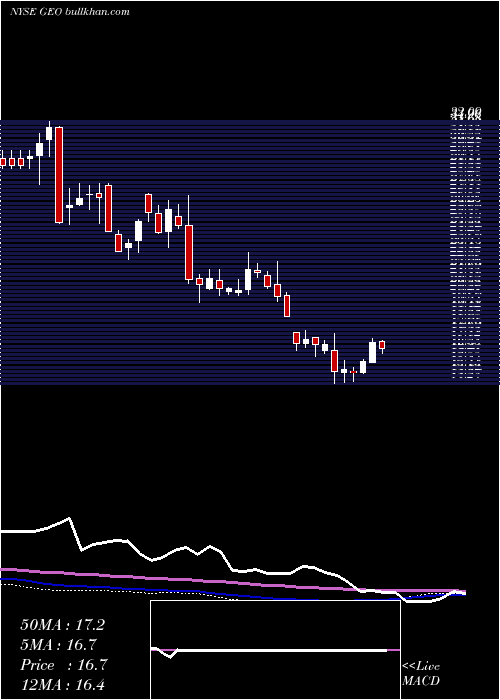
Task: Click the NYSE GEO bullkhan.com title text
Action: click(x=70, y=12)
